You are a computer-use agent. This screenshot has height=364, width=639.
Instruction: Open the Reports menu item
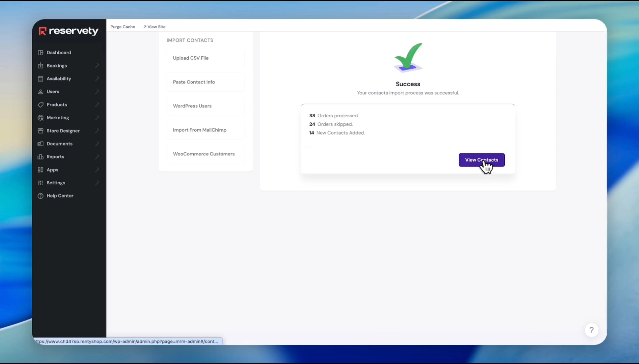tap(55, 157)
